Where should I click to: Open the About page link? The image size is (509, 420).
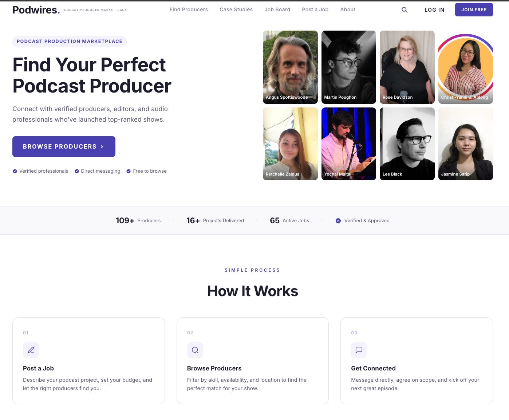[x=348, y=9]
